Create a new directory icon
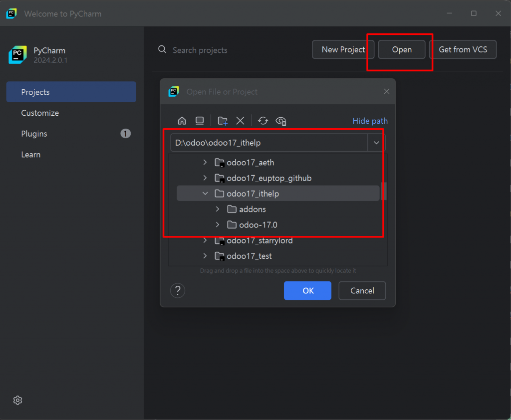Image resolution: width=511 pixels, height=420 pixels. pyautogui.click(x=223, y=121)
